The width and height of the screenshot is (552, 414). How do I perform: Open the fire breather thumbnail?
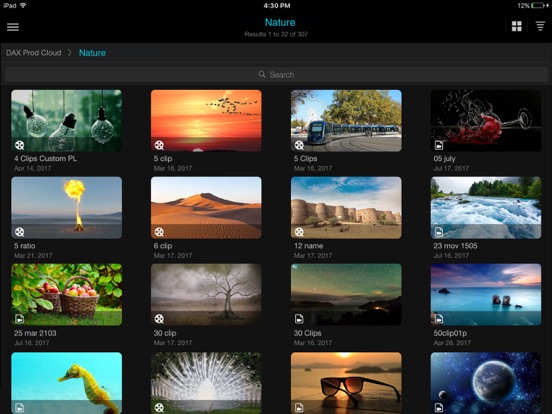(x=67, y=208)
